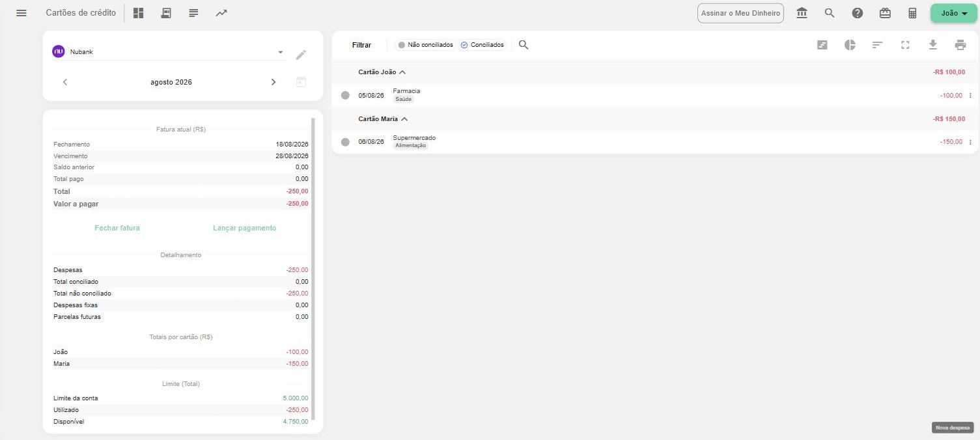Open the hamburger navigation menu

pos(21,13)
